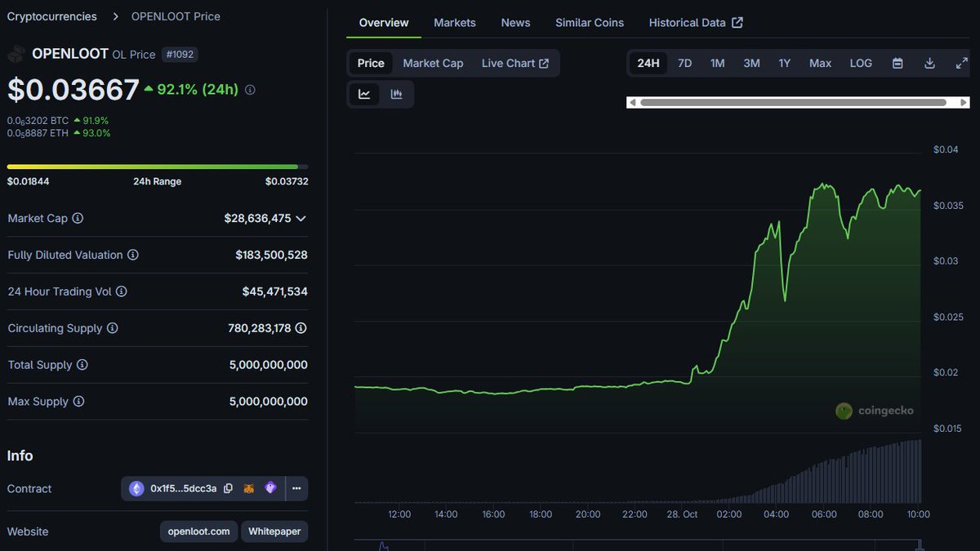Download the chart data via download icon
Viewport: 980px width, 551px height.
click(930, 63)
